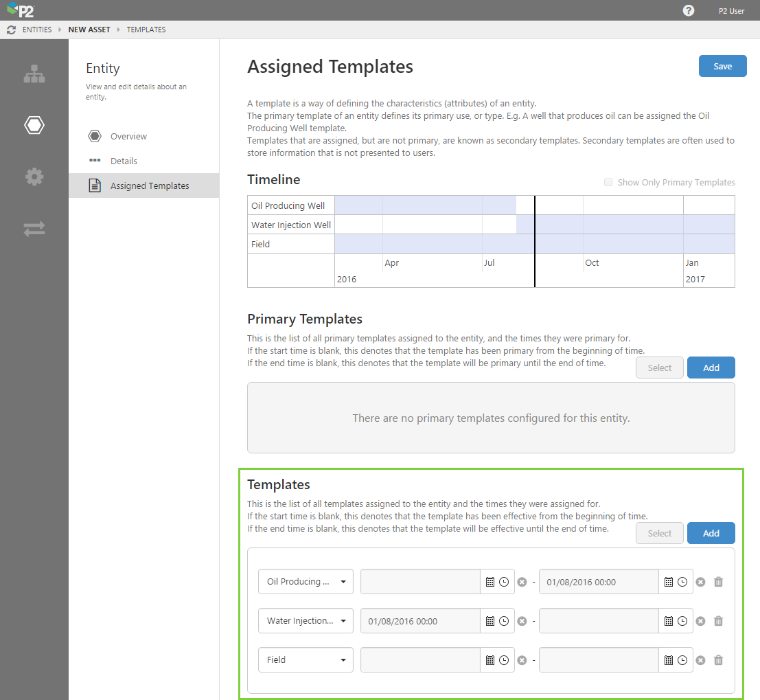Screen dimensions: 760x700
Task: Delete the Oil Producing template row
Action: pos(718,582)
